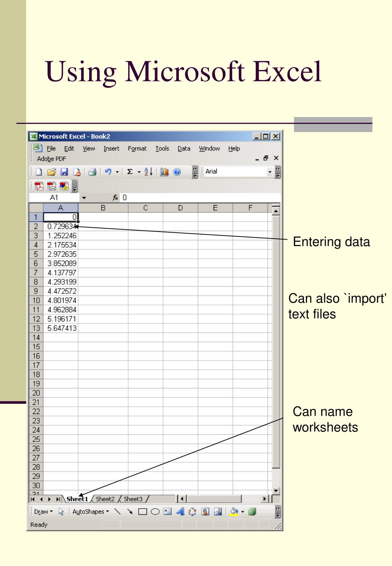Click the fx insert function icon
The height and width of the screenshot is (566, 392).
(115, 198)
